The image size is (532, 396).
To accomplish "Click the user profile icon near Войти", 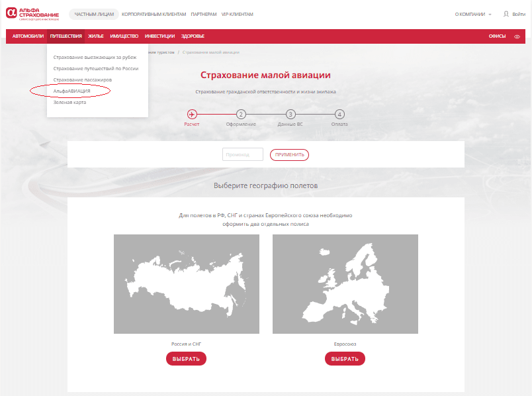I will click(506, 14).
